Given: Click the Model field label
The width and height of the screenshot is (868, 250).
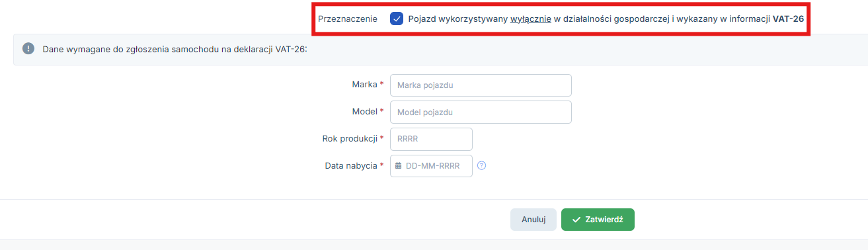Looking at the screenshot, I should (x=364, y=112).
